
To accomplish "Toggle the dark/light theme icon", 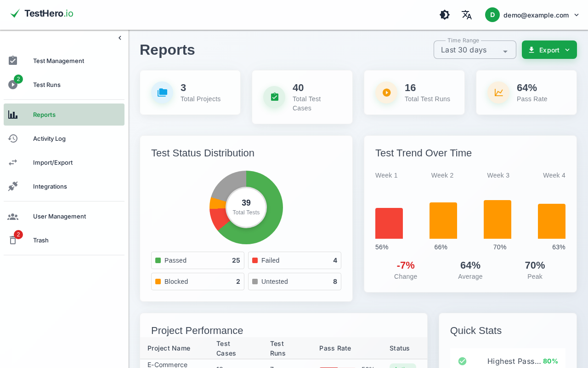I will point(445,15).
